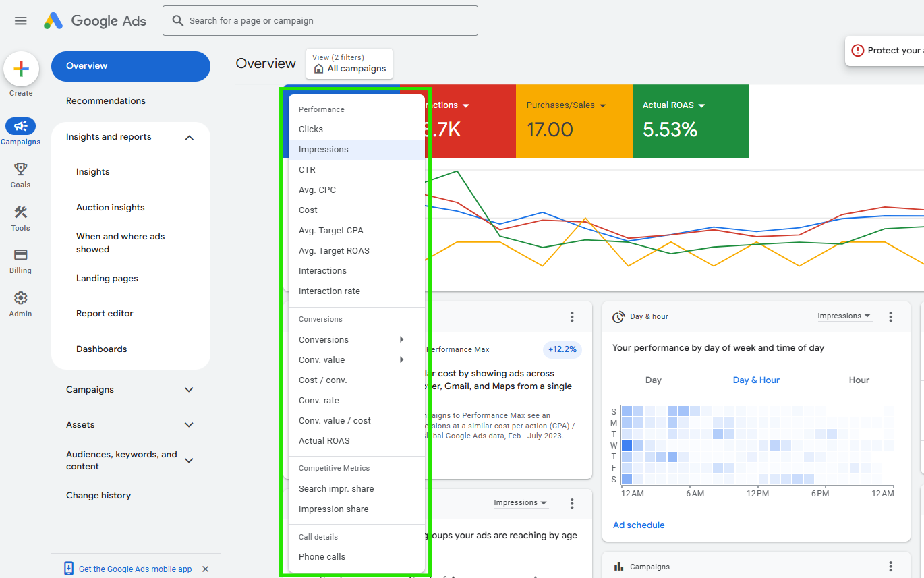The height and width of the screenshot is (578, 924).
Task: Click the mobile app phone icon
Action: tap(69, 569)
